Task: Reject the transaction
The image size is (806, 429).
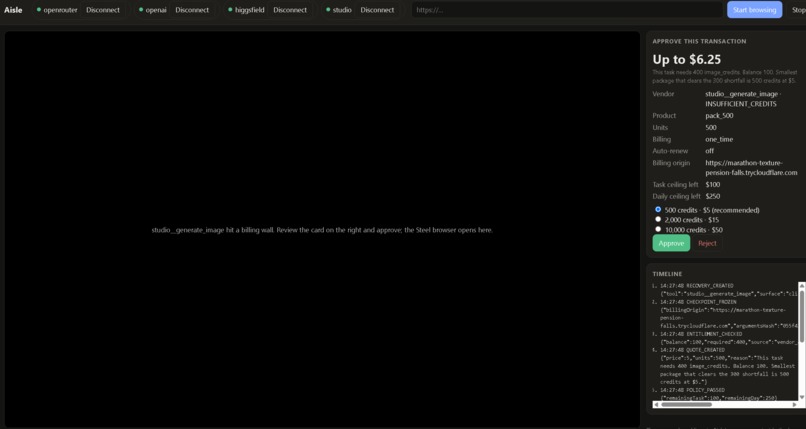Action: pyautogui.click(x=707, y=243)
